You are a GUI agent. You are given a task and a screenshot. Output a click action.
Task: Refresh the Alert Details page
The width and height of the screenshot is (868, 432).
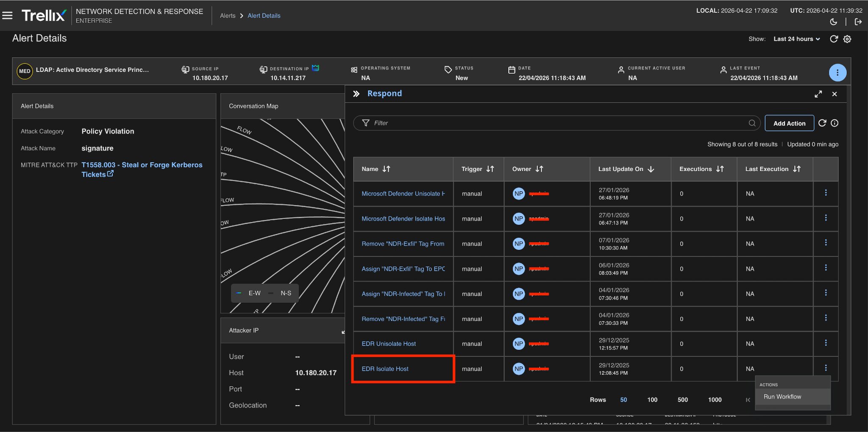(834, 39)
